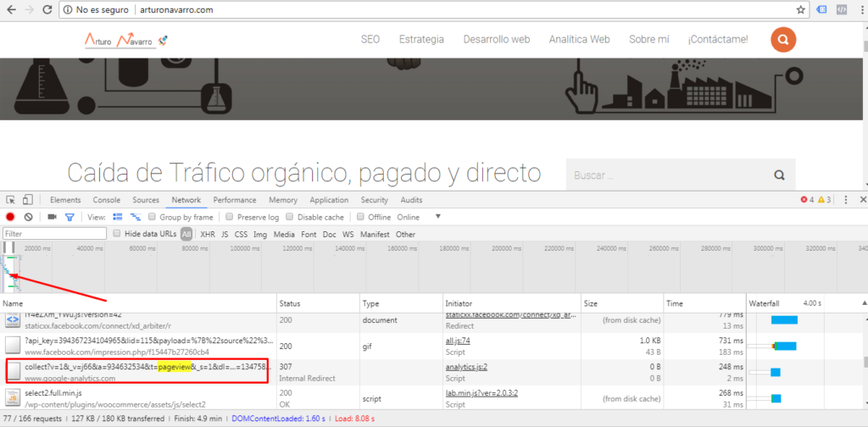Click the Waterfall sort arrow
This screenshot has height=427, width=868.
(864, 303)
